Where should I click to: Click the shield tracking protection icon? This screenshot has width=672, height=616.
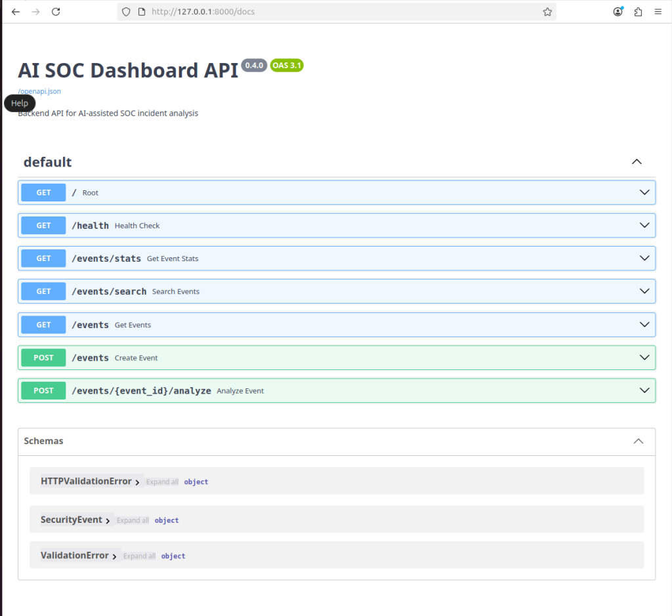(126, 12)
